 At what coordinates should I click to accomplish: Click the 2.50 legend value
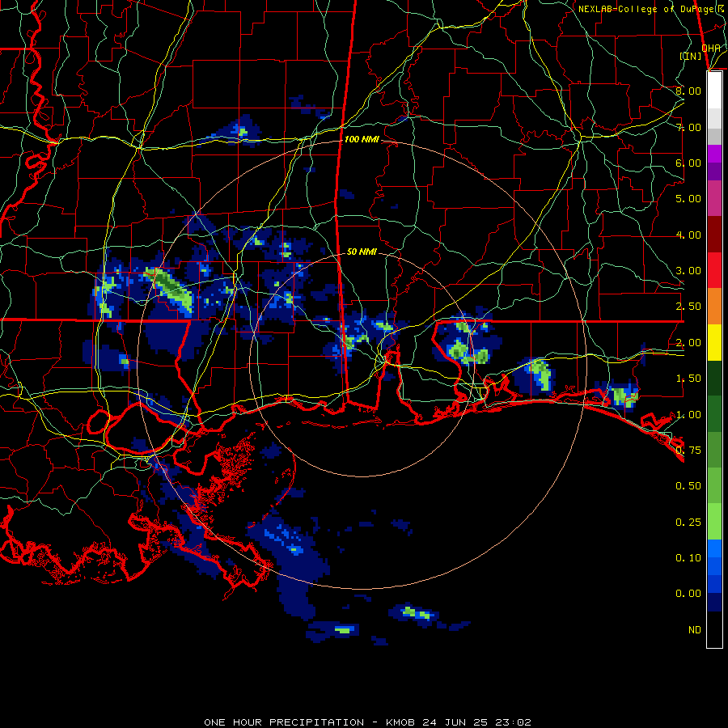688,307
